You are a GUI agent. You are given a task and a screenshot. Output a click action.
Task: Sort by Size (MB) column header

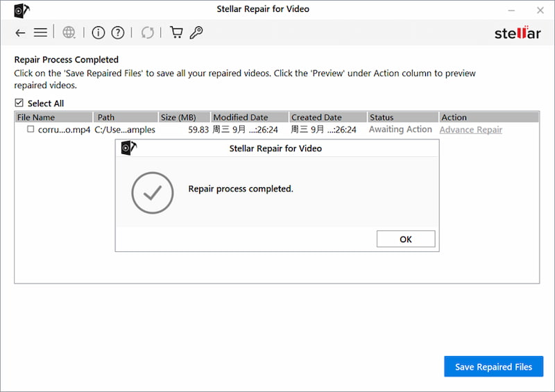184,117
